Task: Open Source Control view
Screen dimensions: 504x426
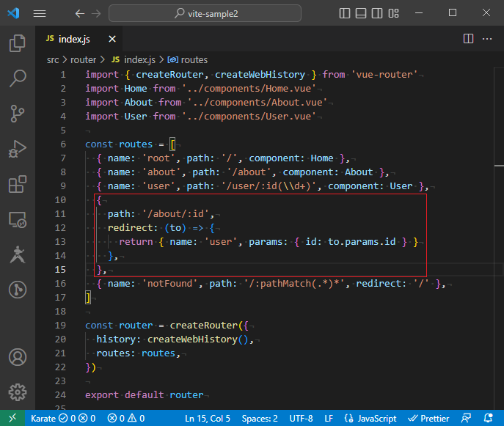Action: 18,114
